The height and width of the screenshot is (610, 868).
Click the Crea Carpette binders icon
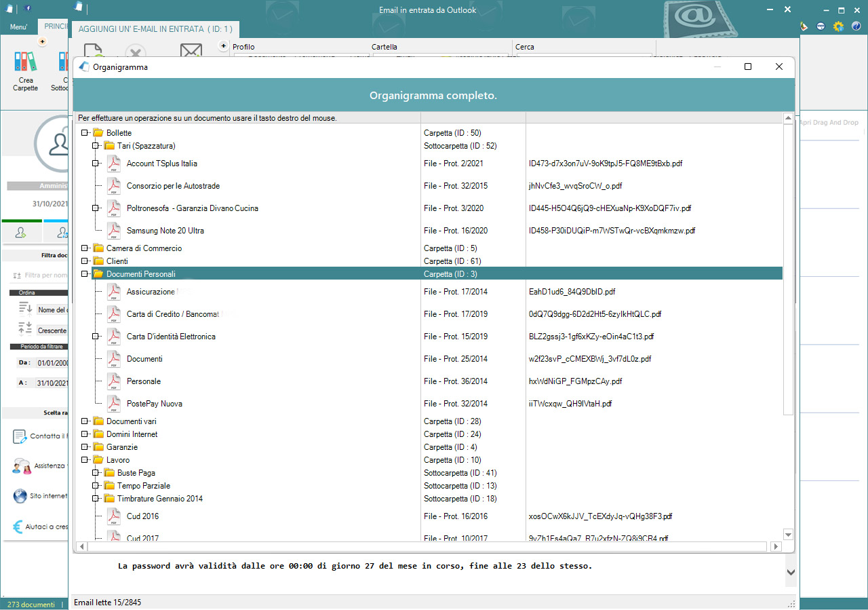[26, 62]
